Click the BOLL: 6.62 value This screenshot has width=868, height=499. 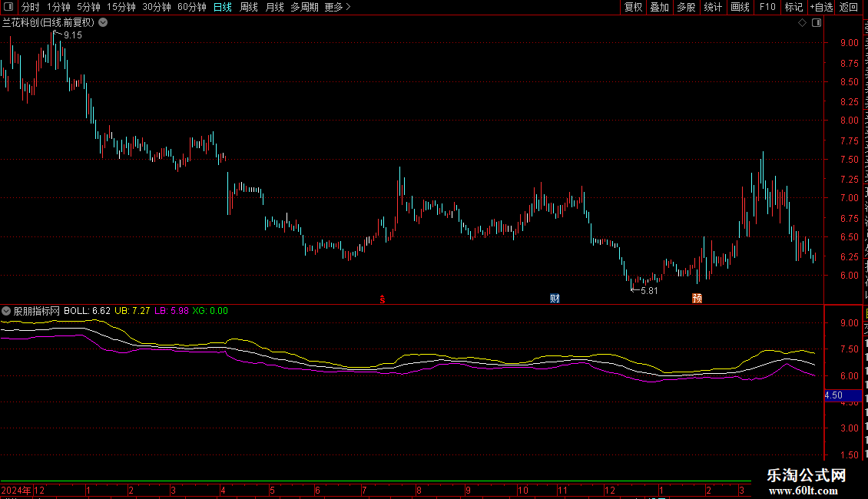pos(87,311)
